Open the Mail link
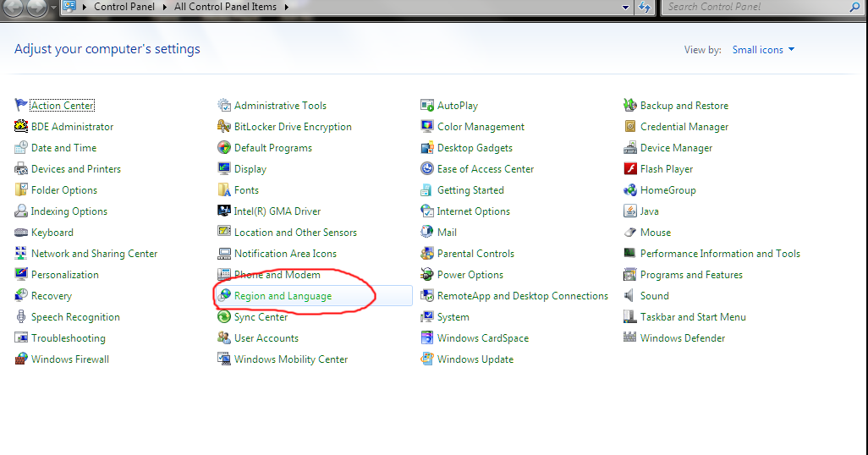 click(x=447, y=233)
